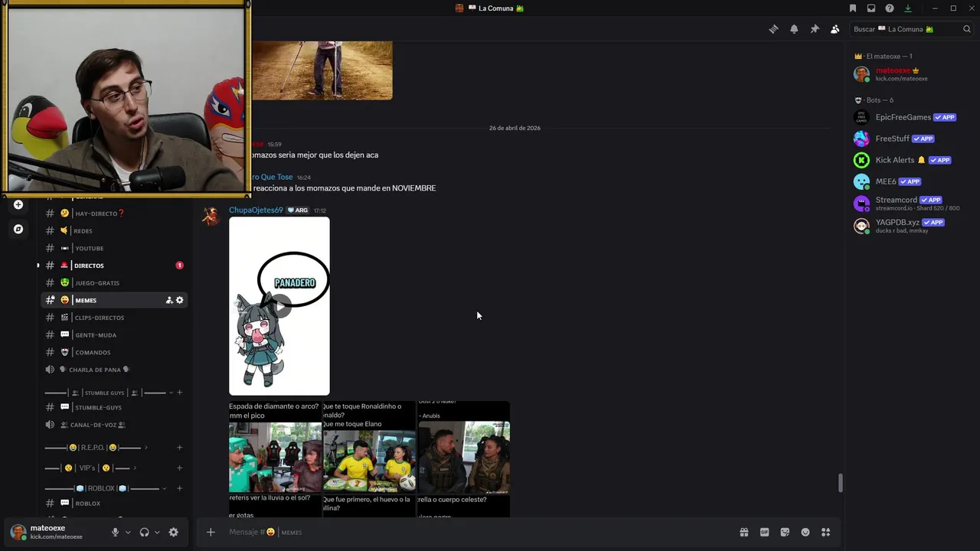
Task: Open the directos channel with unread badge
Action: tap(115, 266)
